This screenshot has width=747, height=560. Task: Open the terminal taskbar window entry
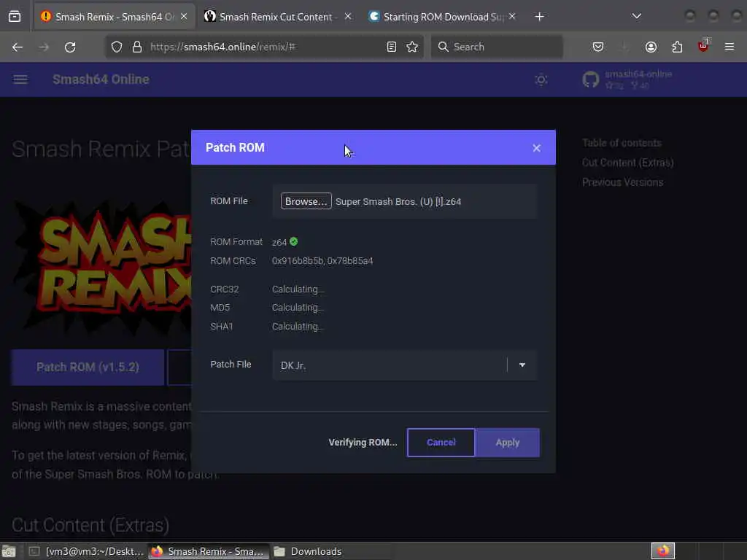(x=86, y=551)
